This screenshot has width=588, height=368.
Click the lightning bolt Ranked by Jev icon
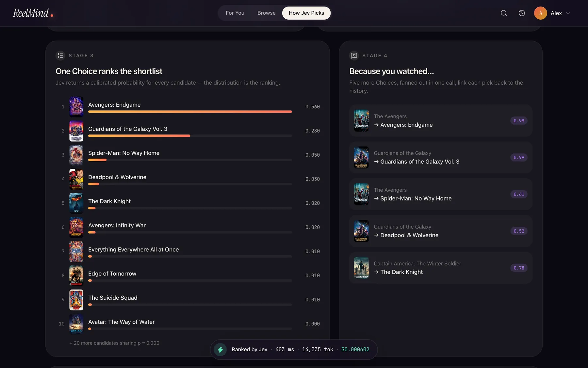[x=220, y=350]
